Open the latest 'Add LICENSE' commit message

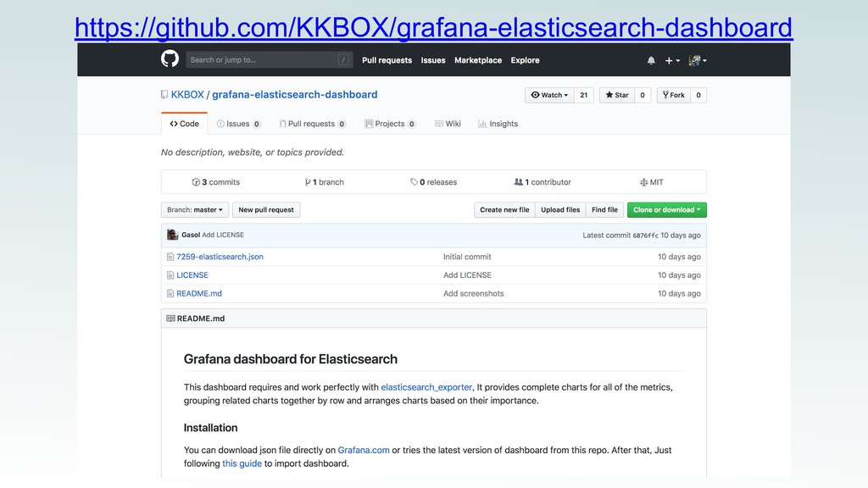coord(223,235)
